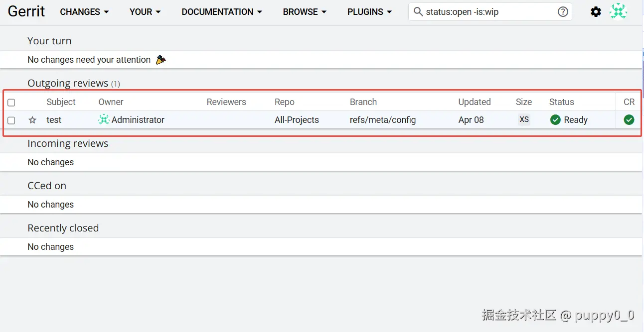Click the Administrator owner avatar icon
The height and width of the screenshot is (332, 644).
(104, 119)
